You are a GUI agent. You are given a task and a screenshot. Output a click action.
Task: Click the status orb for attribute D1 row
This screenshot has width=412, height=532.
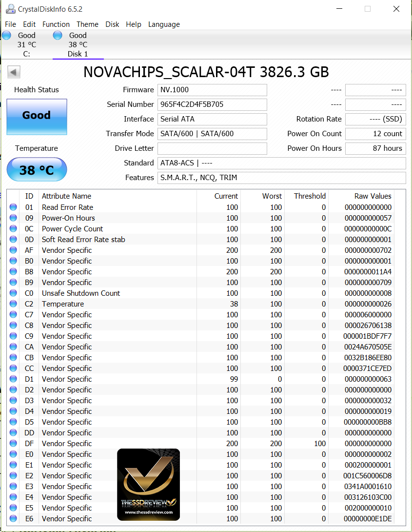[13, 379]
